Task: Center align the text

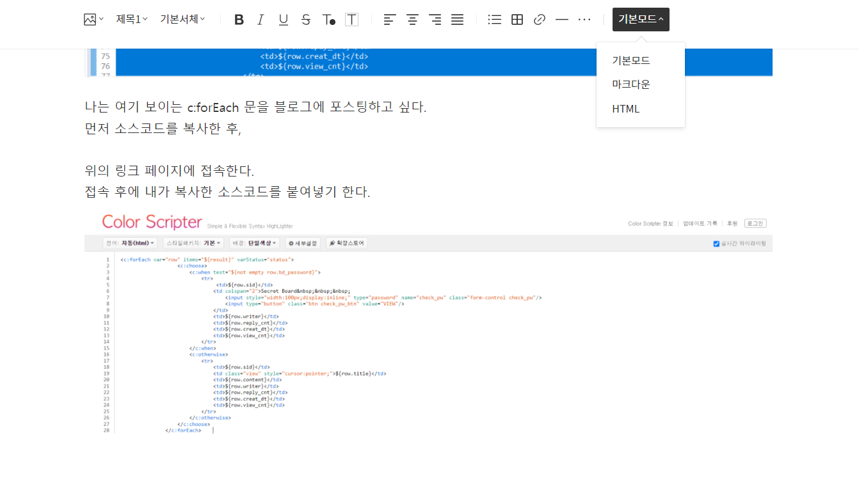Action: click(x=412, y=20)
